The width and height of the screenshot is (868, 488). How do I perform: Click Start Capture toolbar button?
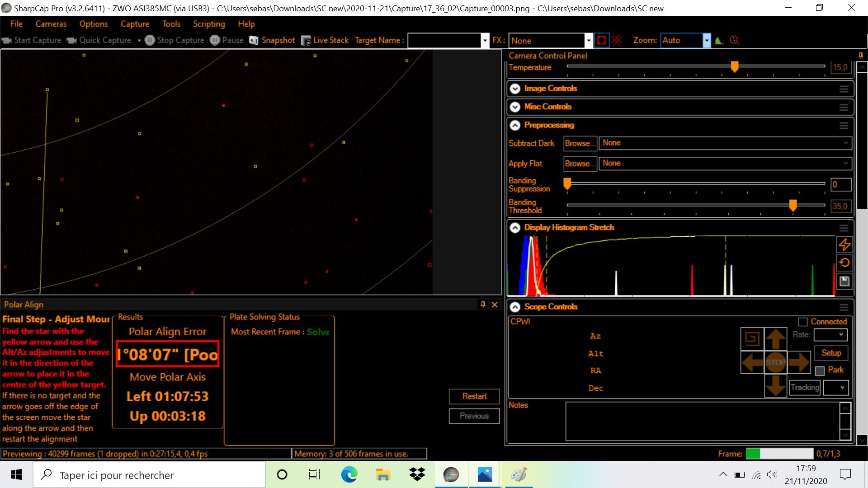coord(31,40)
